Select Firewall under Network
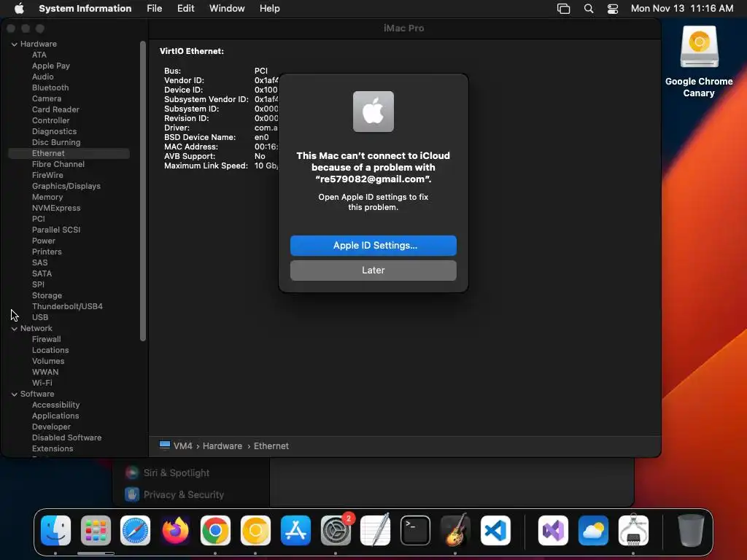The image size is (747, 560). (46, 340)
